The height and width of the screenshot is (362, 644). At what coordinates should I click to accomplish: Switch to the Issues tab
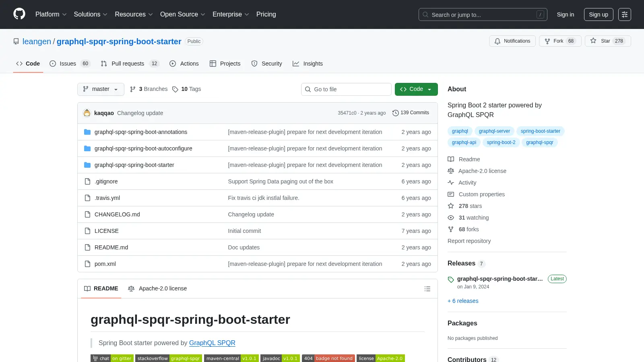tap(70, 64)
